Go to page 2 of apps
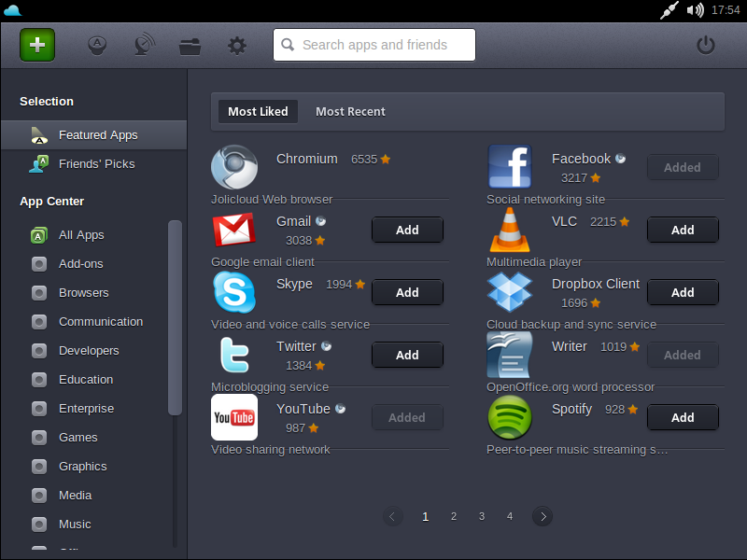 [x=454, y=515]
